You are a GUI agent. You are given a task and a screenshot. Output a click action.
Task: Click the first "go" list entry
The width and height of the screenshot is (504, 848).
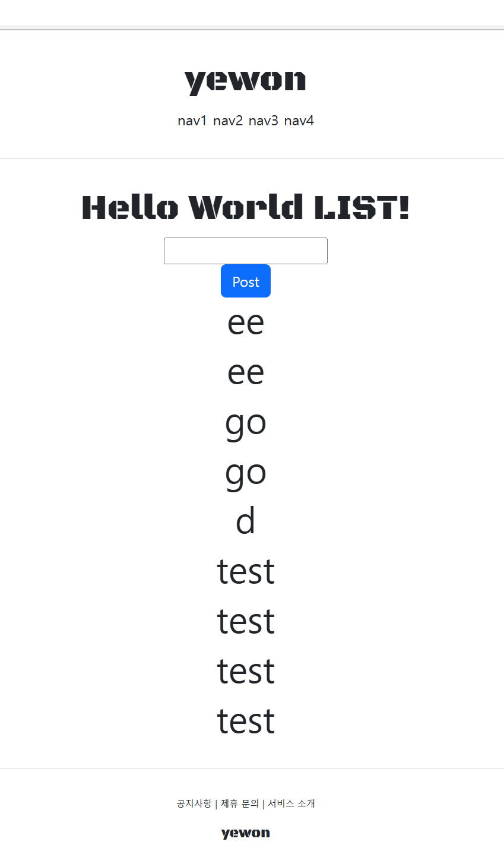coord(246,423)
